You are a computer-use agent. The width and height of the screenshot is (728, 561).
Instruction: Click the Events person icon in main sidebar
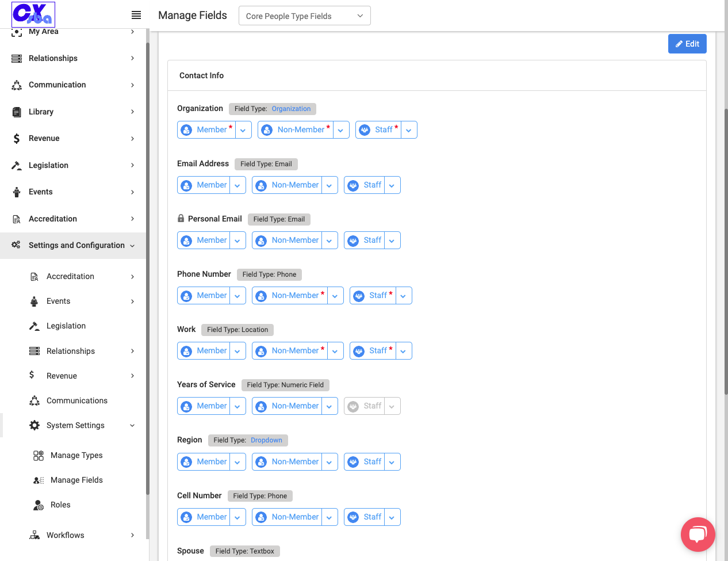pyautogui.click(x=17, y=192)
